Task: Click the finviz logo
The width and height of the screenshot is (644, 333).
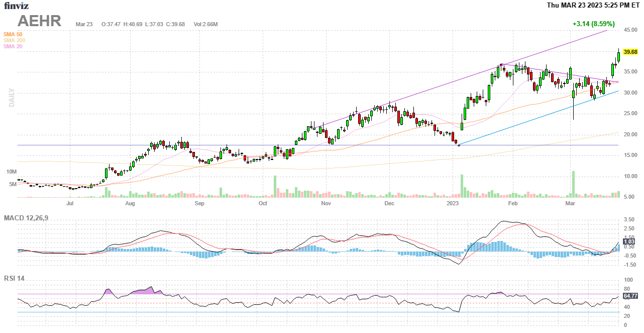Action: pos(17,6)
